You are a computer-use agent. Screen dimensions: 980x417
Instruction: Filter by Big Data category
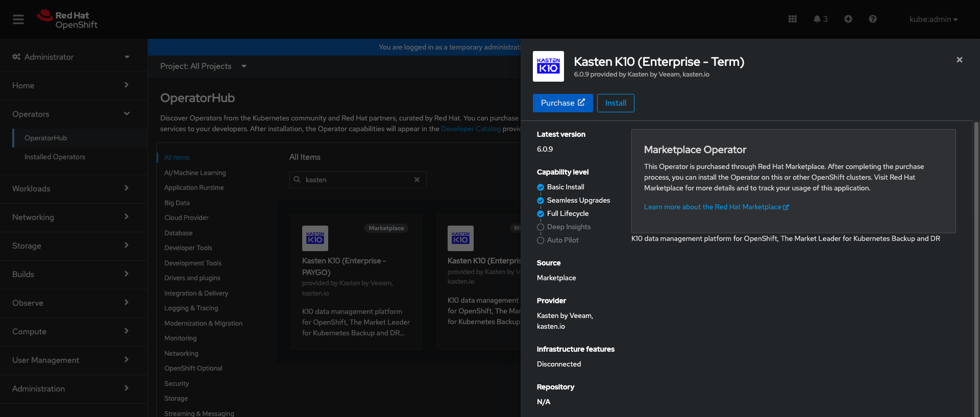(x=177, y=203)
